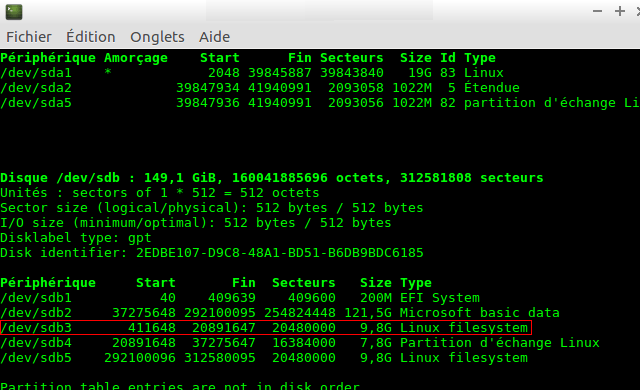Open the Onglets menu
Viewport: 640px width, 390px height.
click(157, 37)
